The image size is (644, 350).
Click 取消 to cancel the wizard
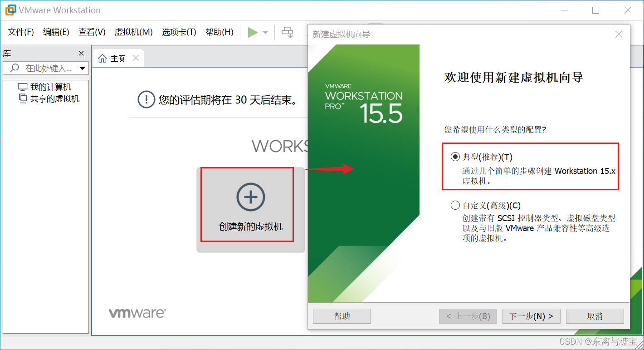pos(595,316)
